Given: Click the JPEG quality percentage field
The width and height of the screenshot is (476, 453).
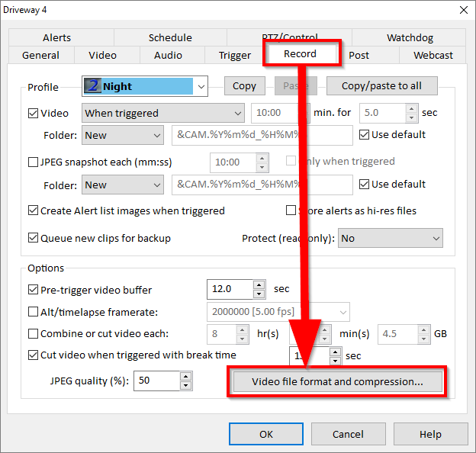Looking at the screenshot, I should pyautogui.click(x=156, y=381).
